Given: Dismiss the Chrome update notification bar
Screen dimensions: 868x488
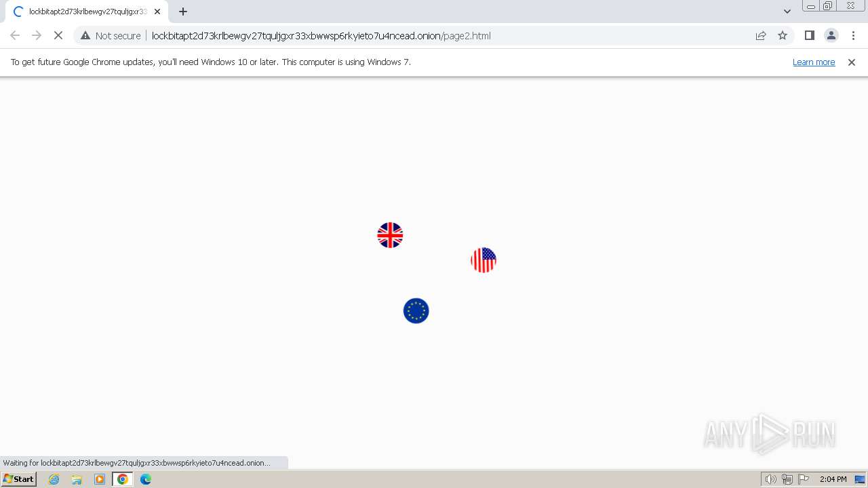Looking at the screenshot, I should (x=852, y=62).
